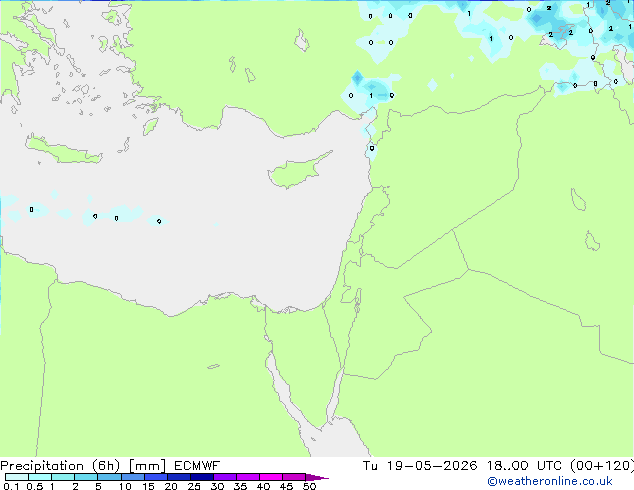The height and width of the screenshot is (490, 634).
Task: Click the 45–50 mm legend color swatch
Action: [294, 477]
